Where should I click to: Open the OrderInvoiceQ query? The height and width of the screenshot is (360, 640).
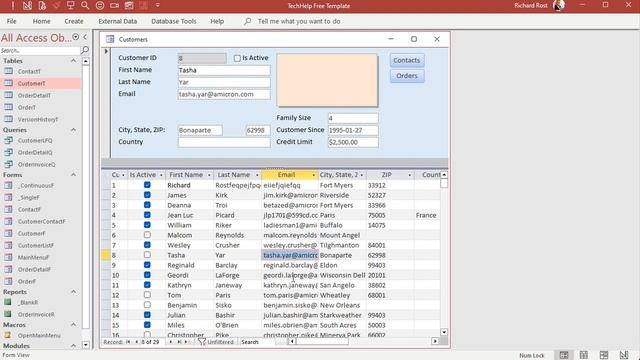point(36,164)
